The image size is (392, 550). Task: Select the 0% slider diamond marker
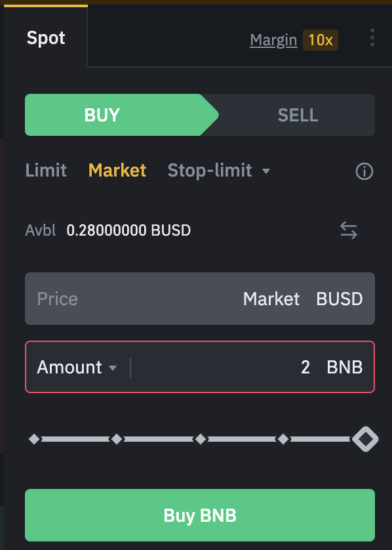(x=34, y=439)
